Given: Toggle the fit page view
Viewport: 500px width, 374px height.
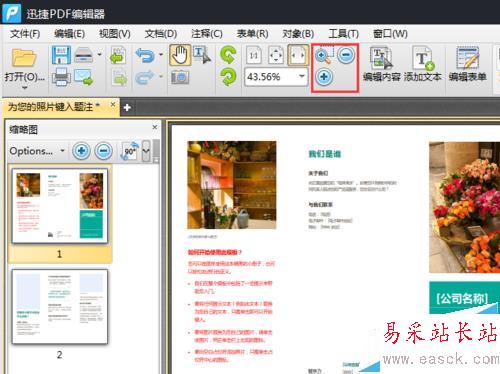Looking at the screenshot, I should (276, 55).
